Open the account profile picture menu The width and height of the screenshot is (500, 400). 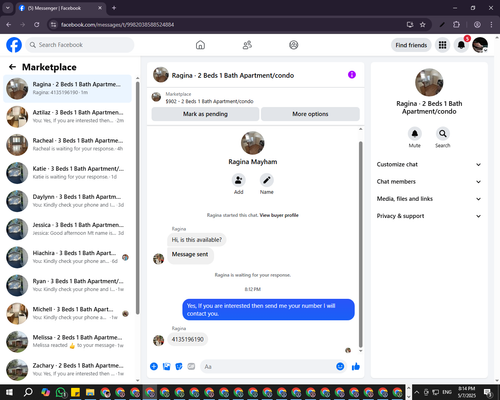[x=480, y=45]
